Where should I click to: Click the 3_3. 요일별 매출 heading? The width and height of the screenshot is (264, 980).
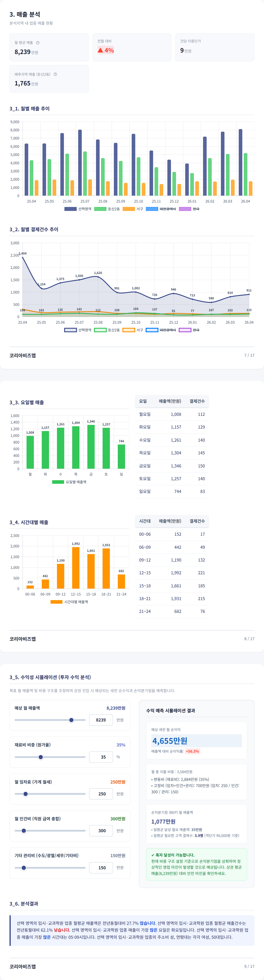tap(27, 402)
